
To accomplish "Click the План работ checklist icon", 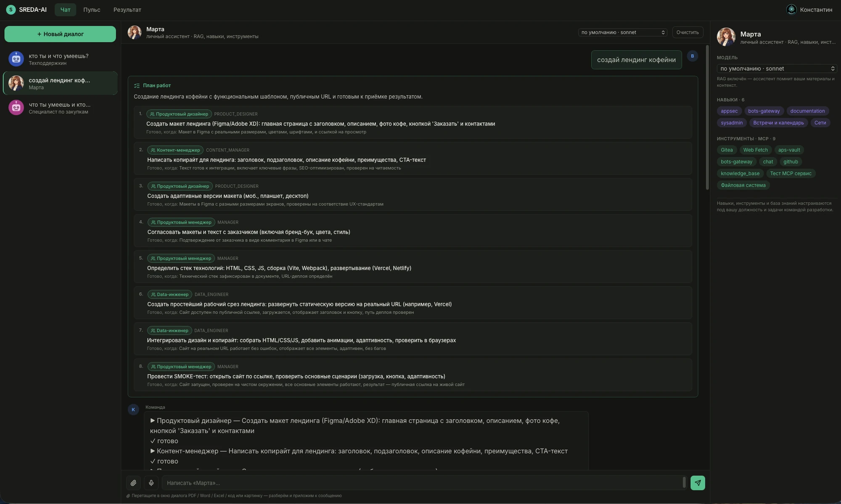I will click(137, 86).
